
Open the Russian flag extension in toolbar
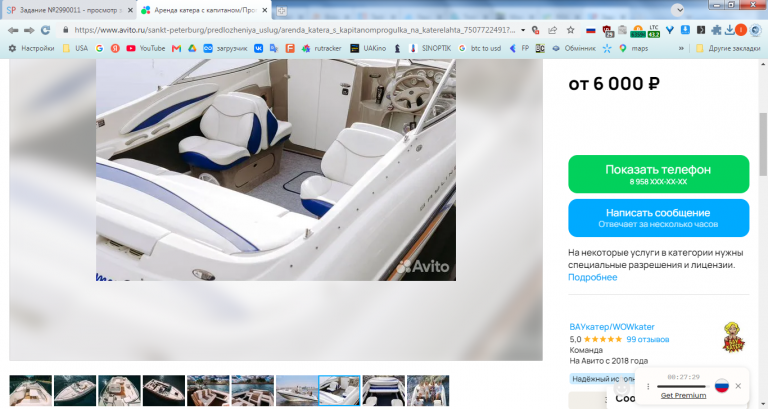point(591,30)
